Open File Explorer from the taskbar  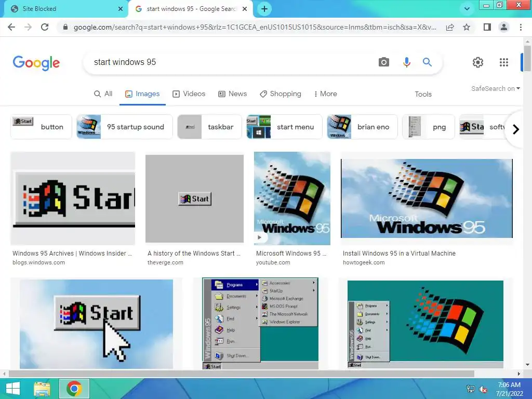(42, 389)
